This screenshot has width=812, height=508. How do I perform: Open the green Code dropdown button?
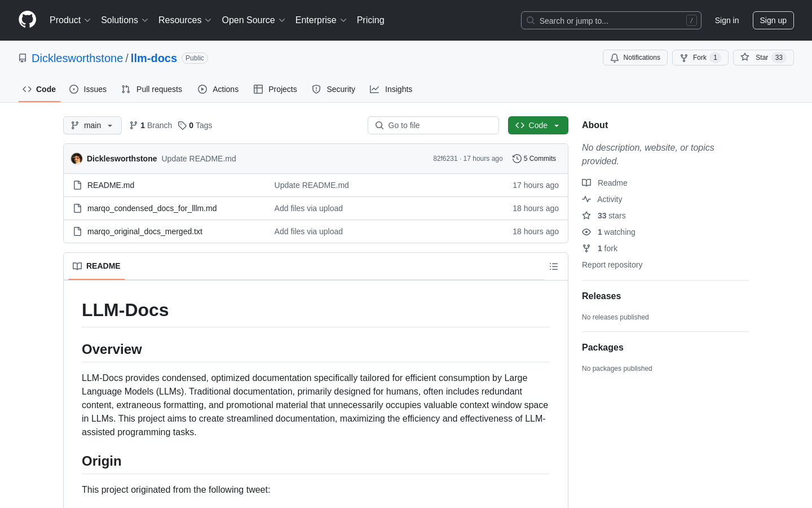click(x=538, y=125)
